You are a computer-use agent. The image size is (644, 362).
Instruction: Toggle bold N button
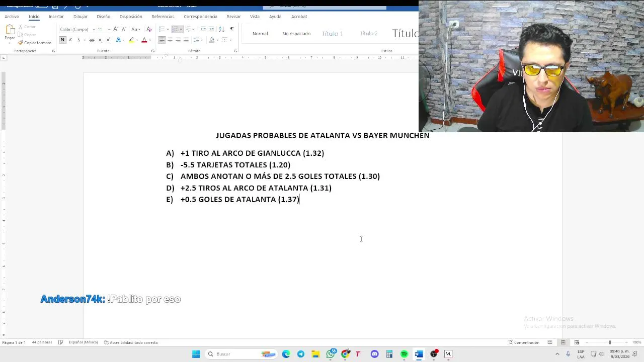point(62,40)
